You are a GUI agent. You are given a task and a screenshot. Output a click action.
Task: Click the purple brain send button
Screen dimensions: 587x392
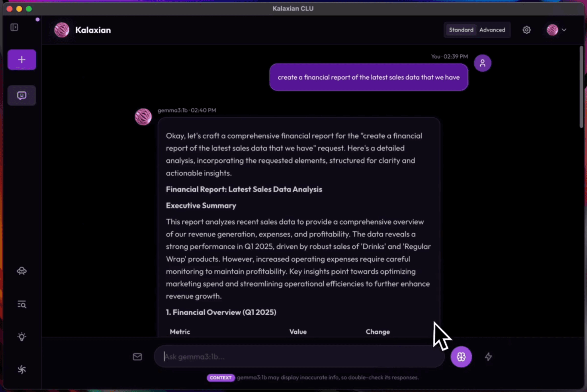tap(461, 356)
